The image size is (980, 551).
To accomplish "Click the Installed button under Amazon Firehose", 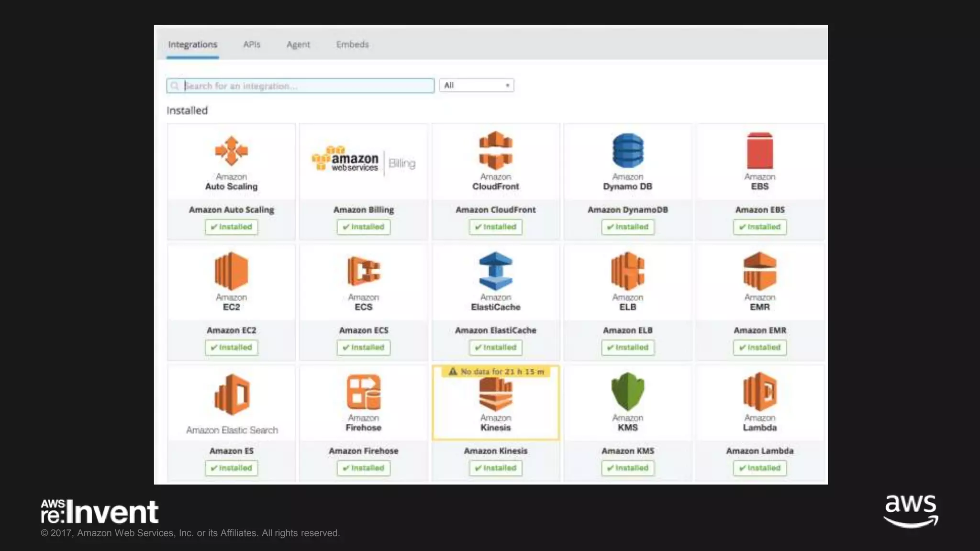I will [364, 468].
